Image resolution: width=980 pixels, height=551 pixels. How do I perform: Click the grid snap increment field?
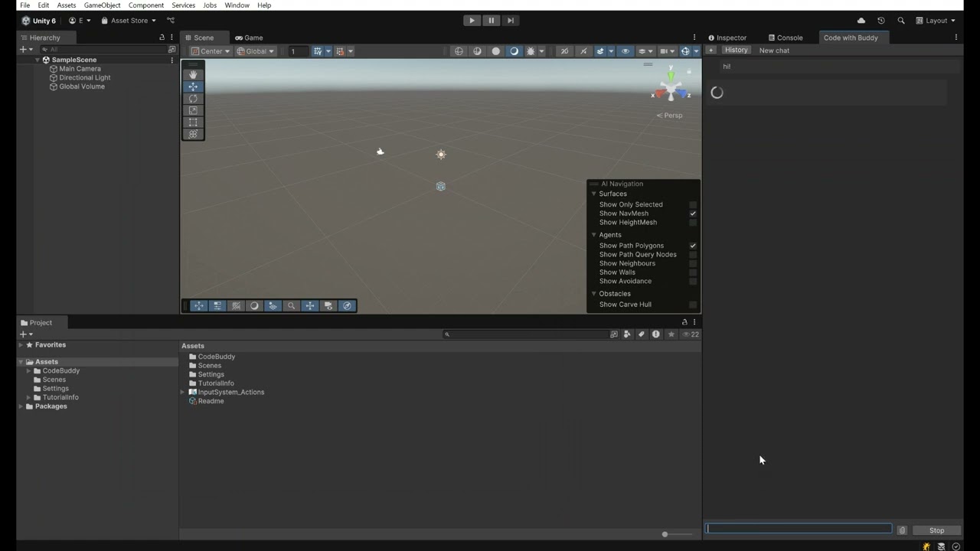(x=299, y=51)
